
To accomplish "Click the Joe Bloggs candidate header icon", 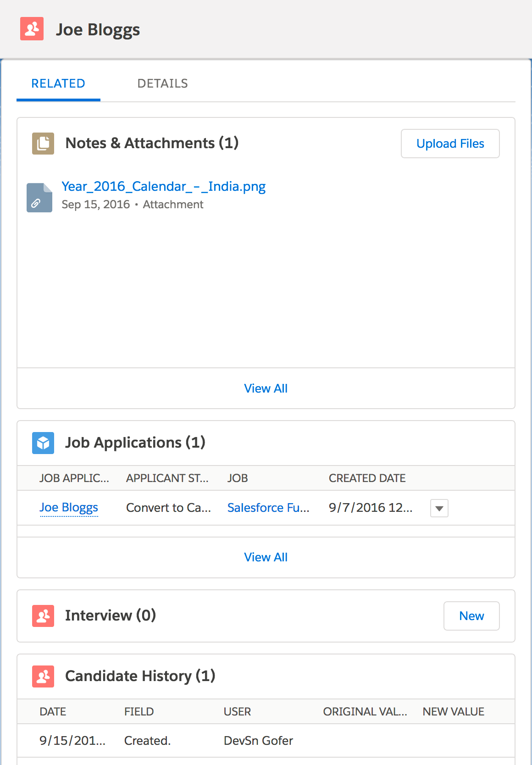I will [x=32, y=29].
